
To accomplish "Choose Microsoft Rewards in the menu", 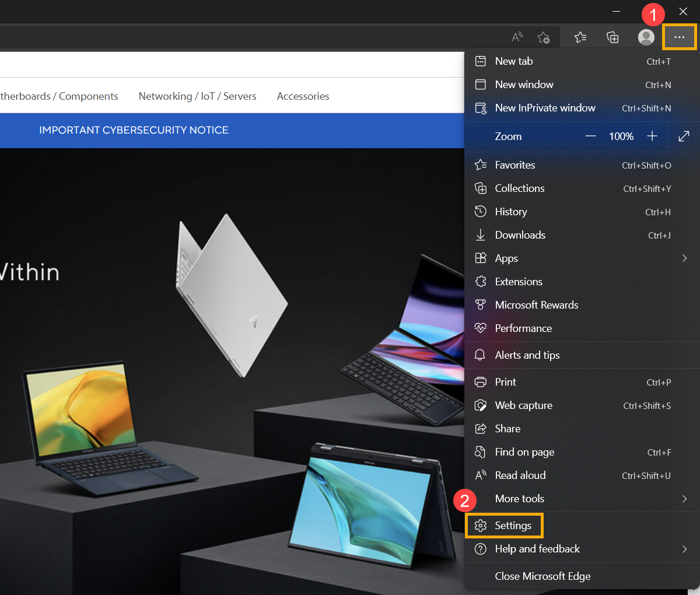I will pyautogui.click(x=582, y=305).
